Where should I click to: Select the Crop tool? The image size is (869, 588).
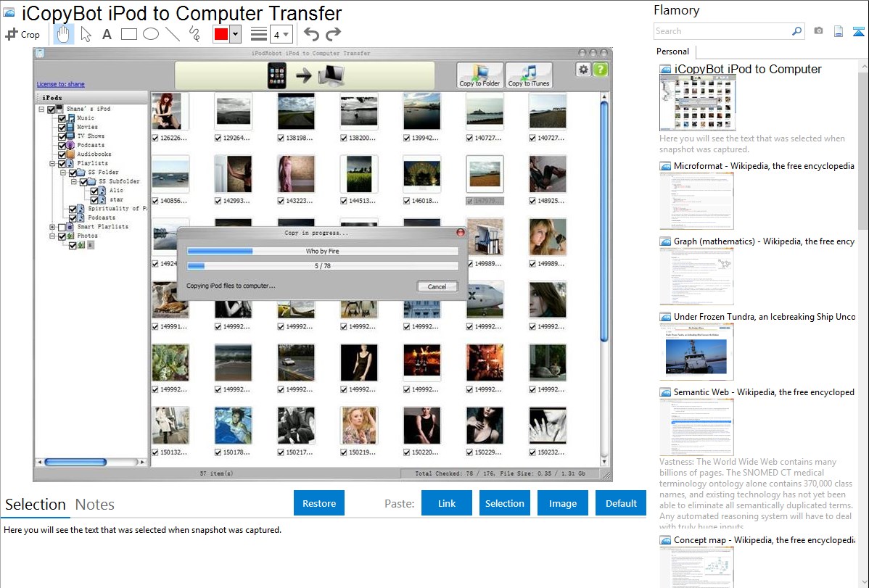pos(22,34)
